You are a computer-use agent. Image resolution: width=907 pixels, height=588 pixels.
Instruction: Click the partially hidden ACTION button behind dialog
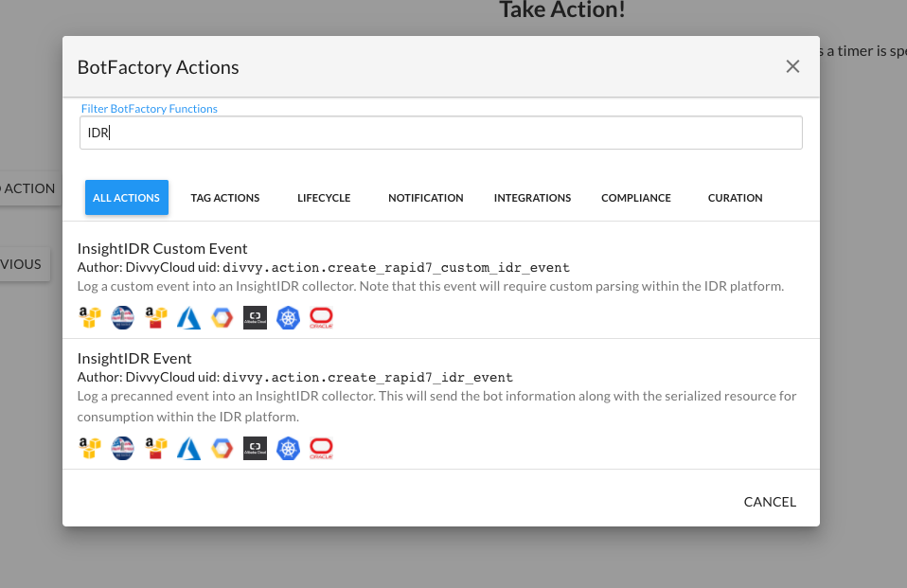click(30, 188)
